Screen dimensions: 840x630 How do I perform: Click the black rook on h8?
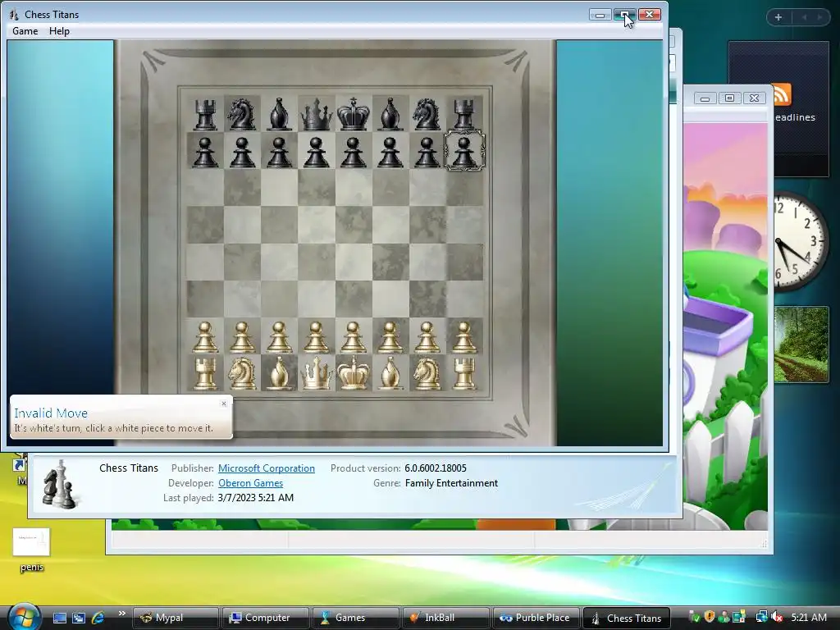tap(464, 114)
